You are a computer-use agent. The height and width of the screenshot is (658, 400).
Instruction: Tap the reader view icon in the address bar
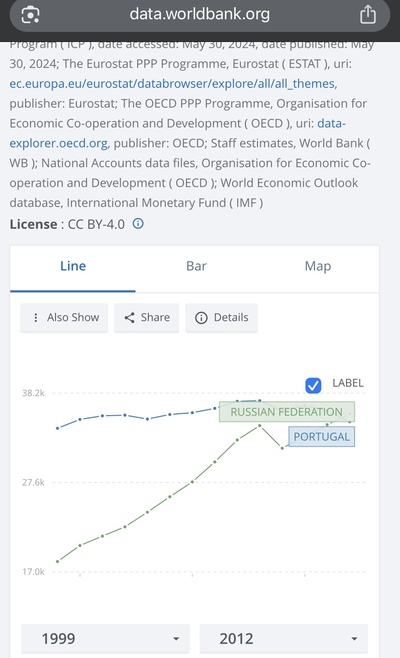30,15
